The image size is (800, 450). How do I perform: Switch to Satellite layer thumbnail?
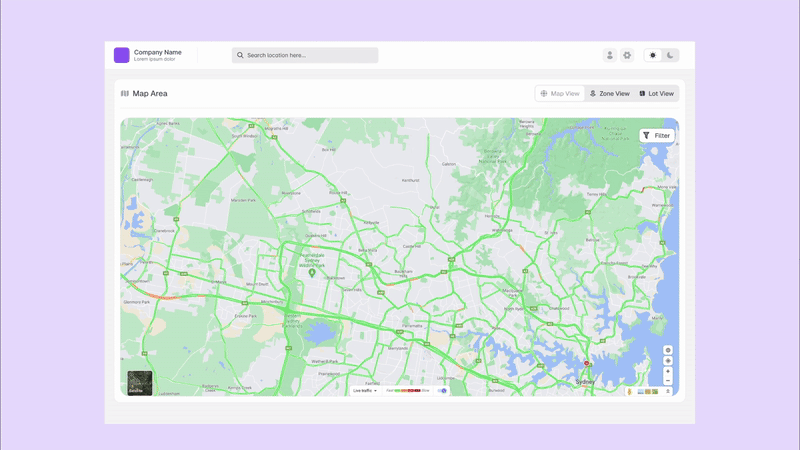(140, 383)
